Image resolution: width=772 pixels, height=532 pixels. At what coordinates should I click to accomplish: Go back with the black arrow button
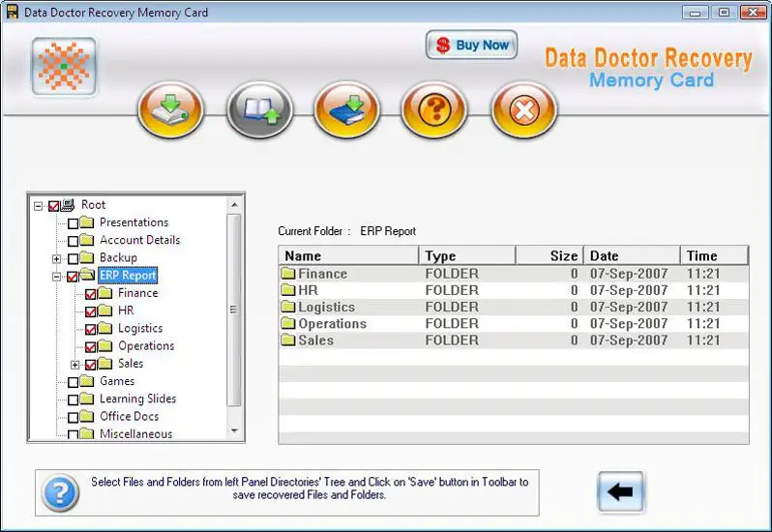click(620, 491)
